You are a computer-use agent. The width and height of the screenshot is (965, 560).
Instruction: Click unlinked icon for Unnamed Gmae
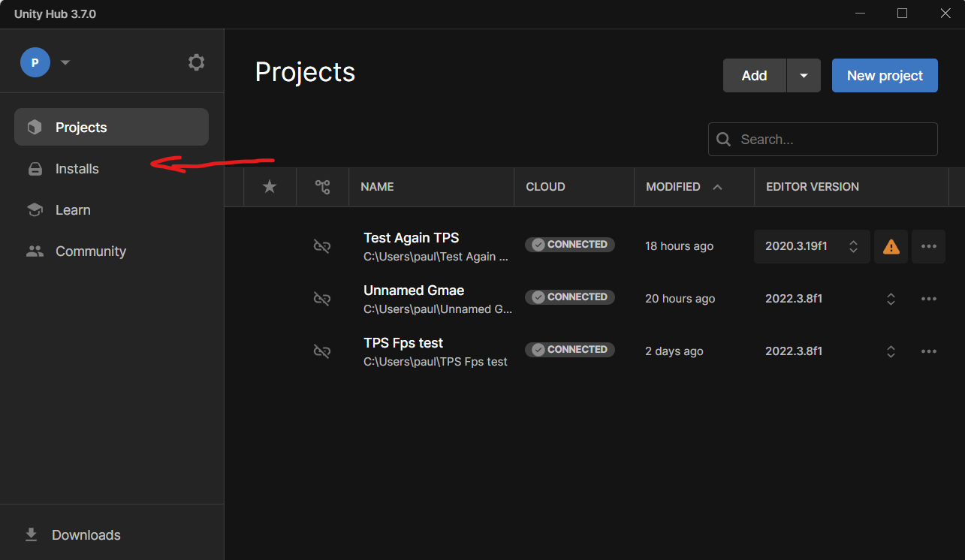click(322, 299)
